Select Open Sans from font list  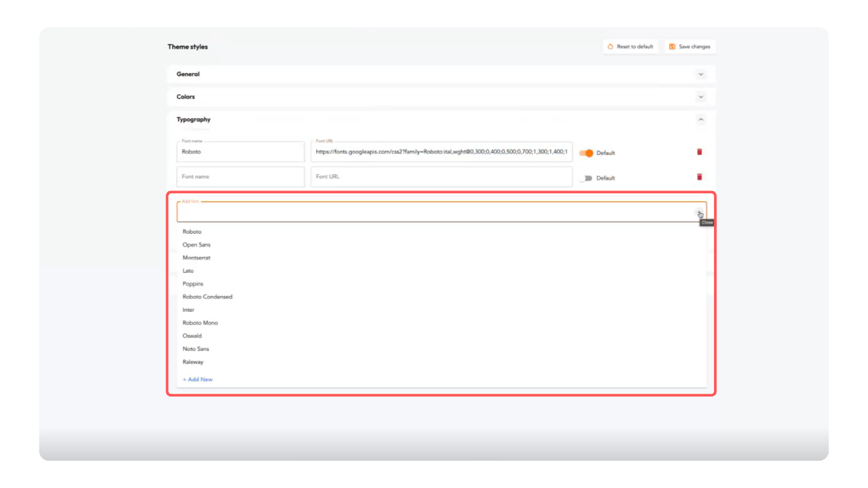click(197, 245)
